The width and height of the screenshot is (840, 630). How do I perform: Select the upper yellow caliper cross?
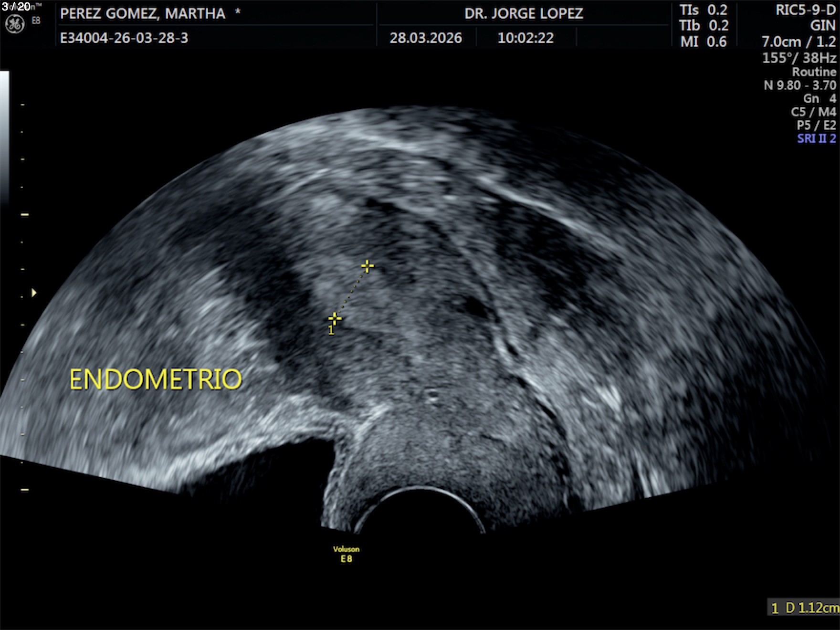tap(367, 266)
